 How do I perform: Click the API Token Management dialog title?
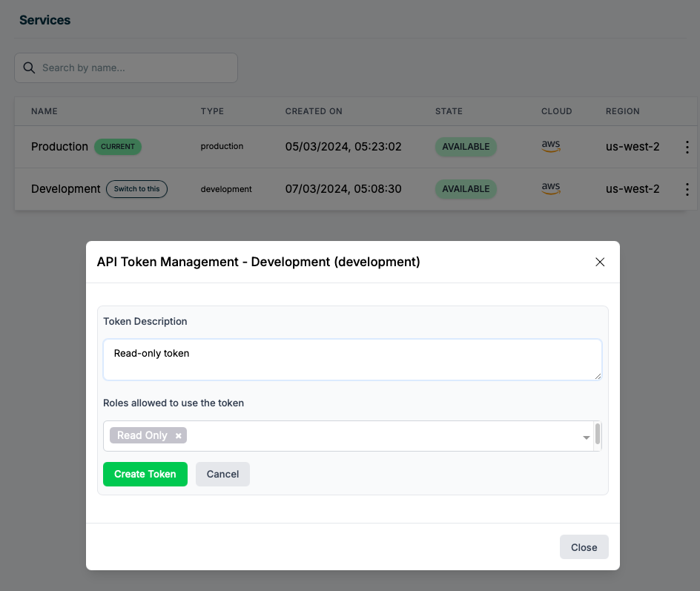click(259, 262)
